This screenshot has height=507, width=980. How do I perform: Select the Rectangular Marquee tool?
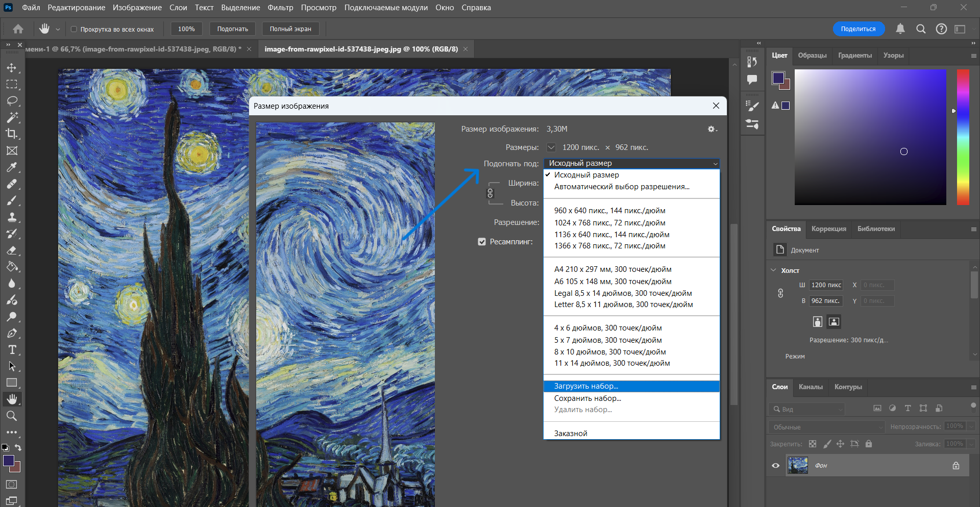click(12, 84)
